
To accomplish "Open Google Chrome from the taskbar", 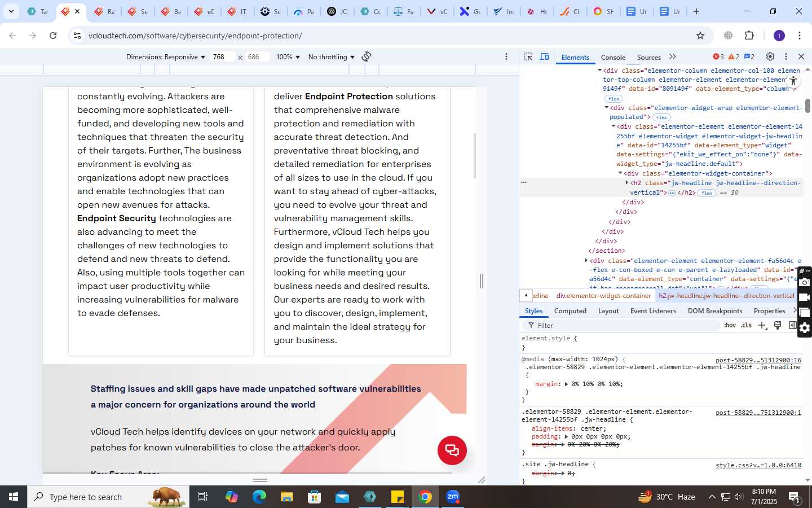I will pyautogui.click(x=425, y=497).
